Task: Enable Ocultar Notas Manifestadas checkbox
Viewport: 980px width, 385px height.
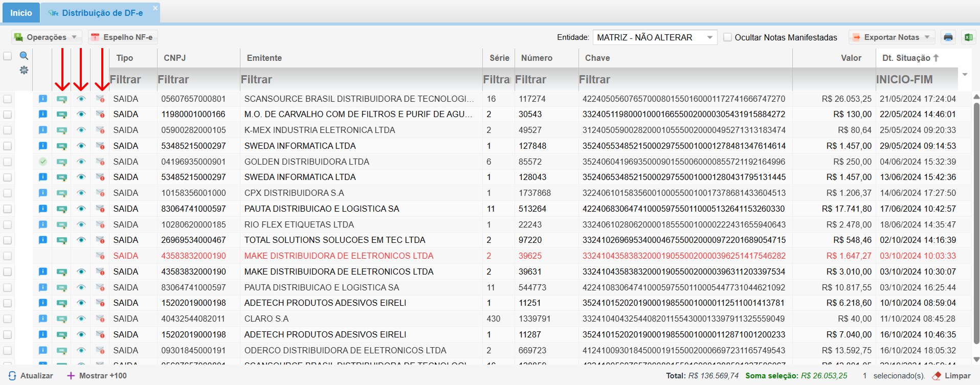Action: [727, 37]
